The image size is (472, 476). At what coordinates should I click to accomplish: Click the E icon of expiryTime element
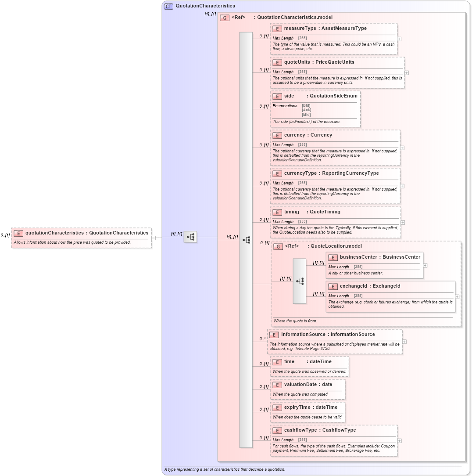click(277, 407)
